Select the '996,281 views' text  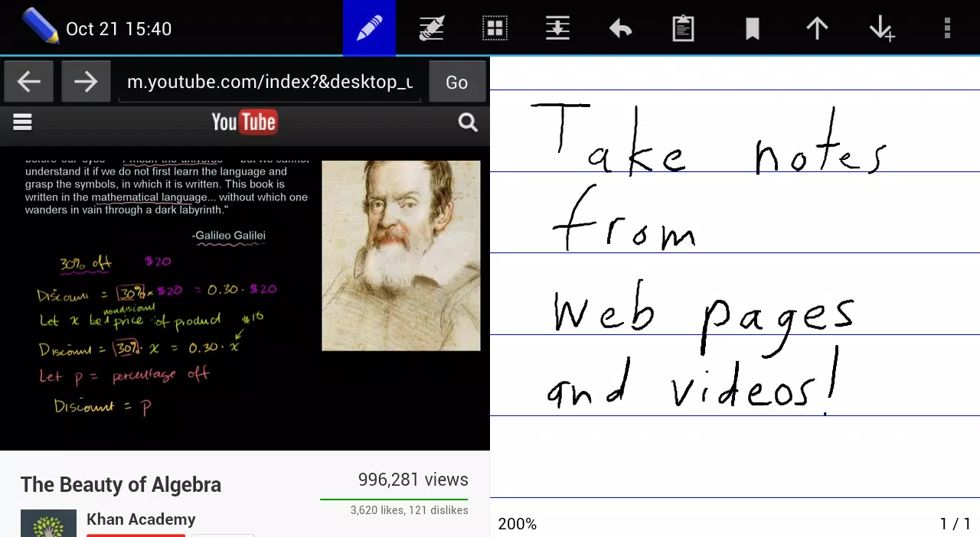pyautogui.click(x=413, y=480)
